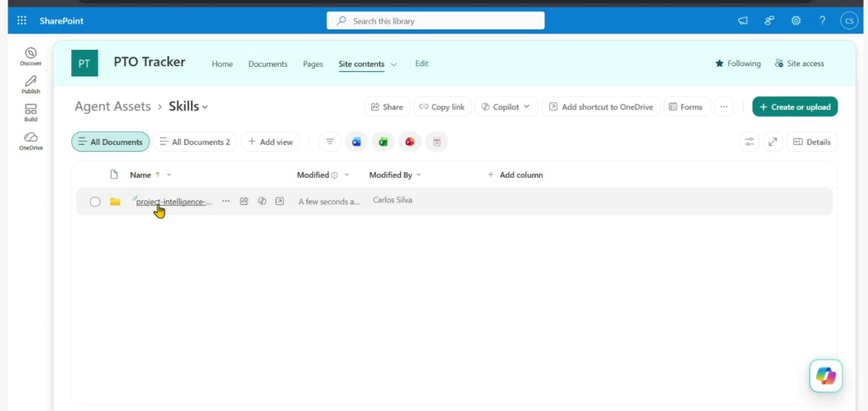Image resolution: width=868 pixels, height=411 pixels.
Task: Click the SharePoint home label
Action: pos(61,21)
